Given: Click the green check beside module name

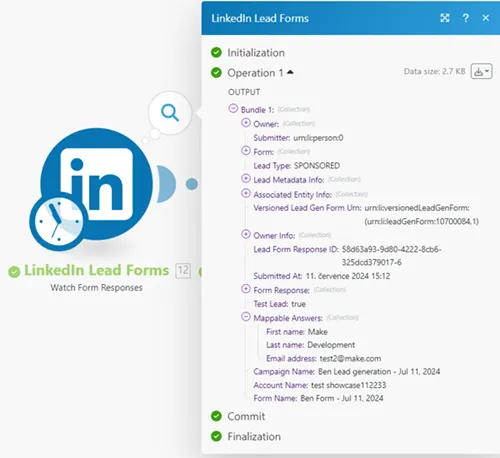Looking at the screenshot, I should 14,272.
